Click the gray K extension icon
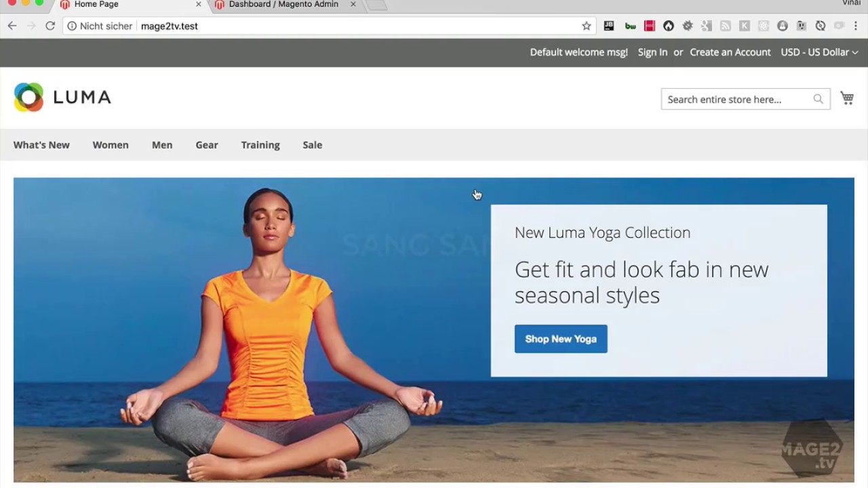The width and height of the screenshot is (868, 488). click(x=745, y=26)
